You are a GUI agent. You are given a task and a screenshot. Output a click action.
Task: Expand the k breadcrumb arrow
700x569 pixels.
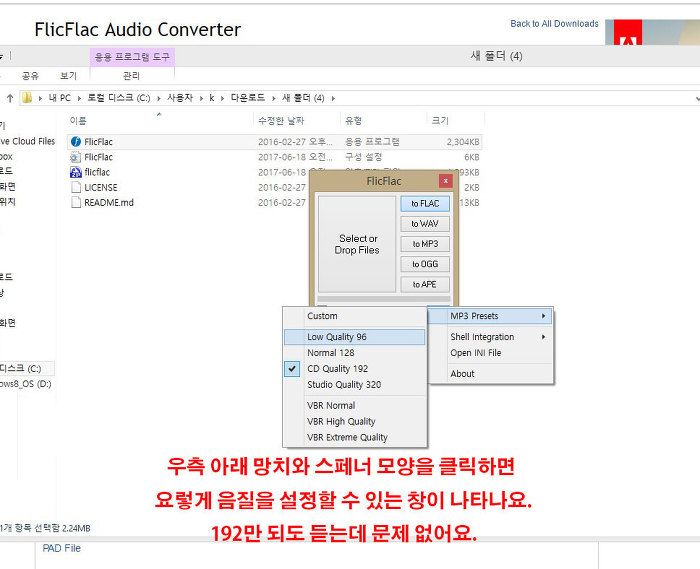pyautogui.click(x=222, y=98)
